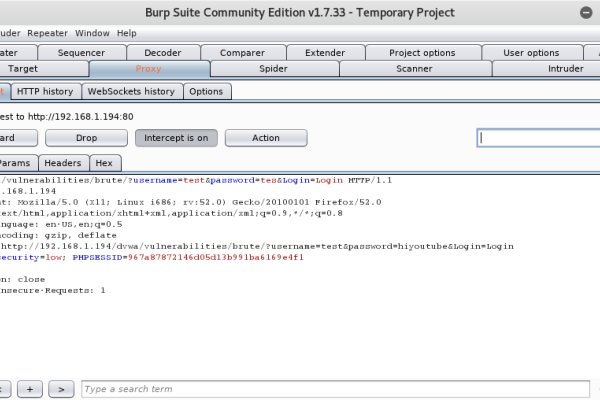Switch to the Scanner tab
This screenshot has height=400, width=600.
pos(414,69)
